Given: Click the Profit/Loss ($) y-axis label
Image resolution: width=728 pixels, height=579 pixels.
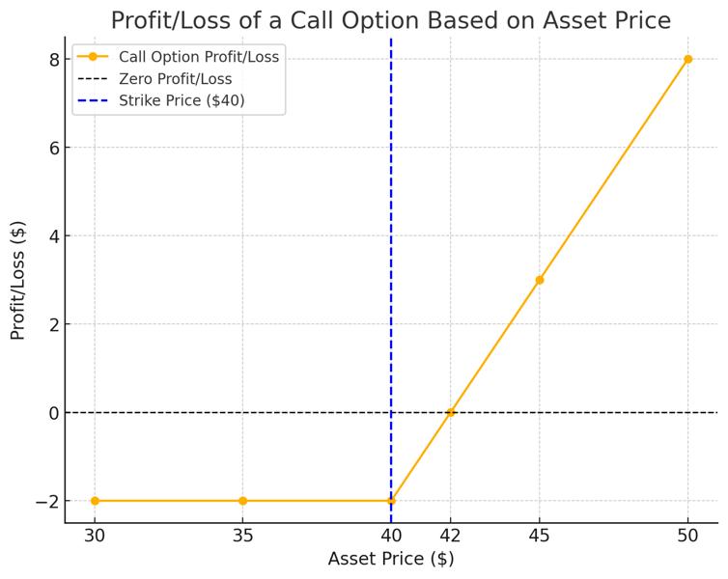Looking at the screenshot, I should (17, 280).
